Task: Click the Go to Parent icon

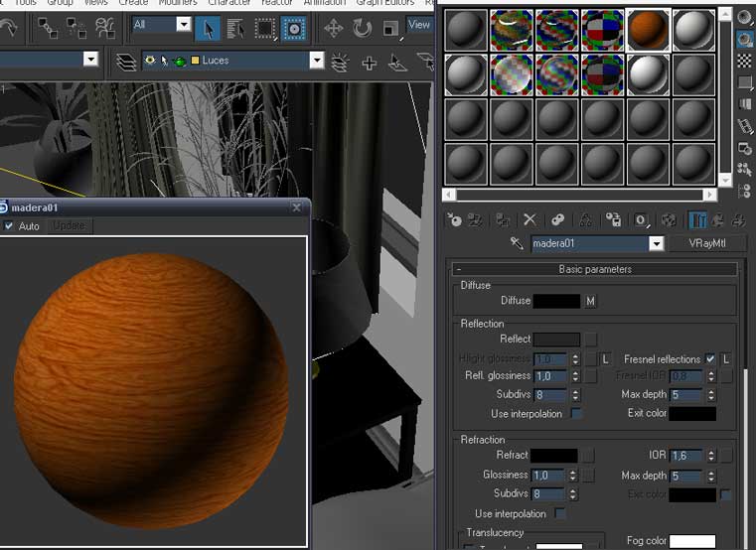Action: (718, 220)
